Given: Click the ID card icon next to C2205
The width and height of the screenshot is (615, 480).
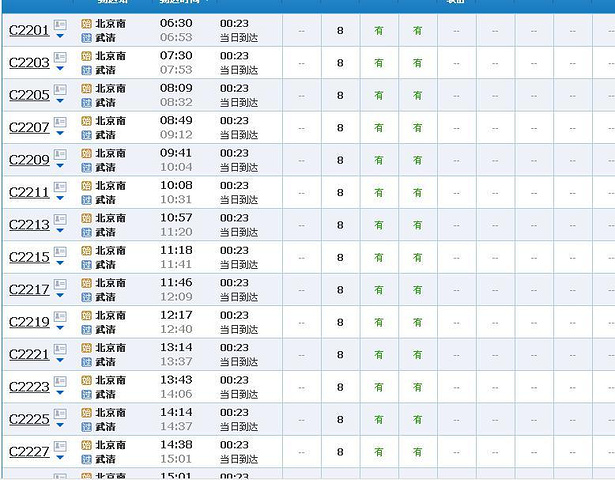Looking at the screenshot, I should click(x=60, y=89).
